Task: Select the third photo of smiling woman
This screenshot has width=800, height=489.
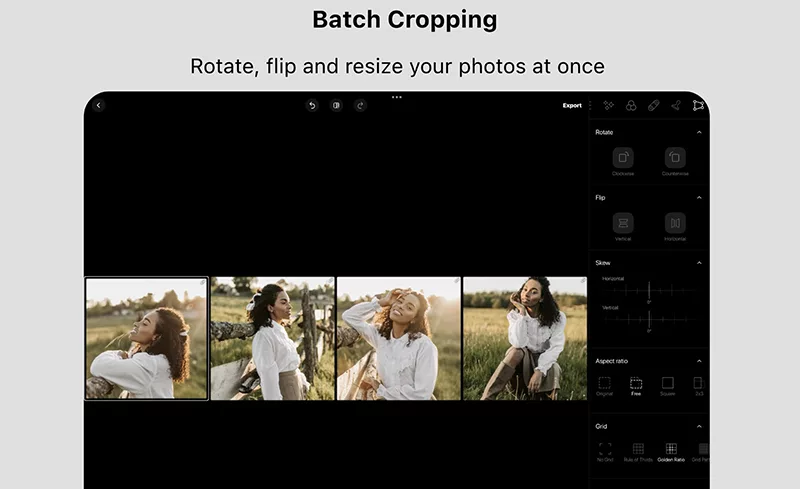Action: click(x=398, y=338)
